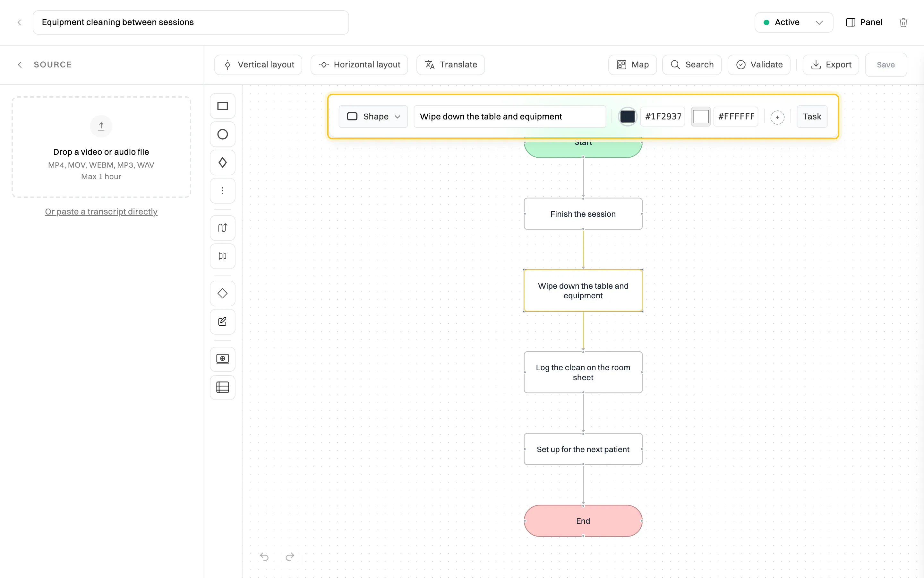Validate the flowchart
This screenshot has height=578, width=924.
point(759,65)
